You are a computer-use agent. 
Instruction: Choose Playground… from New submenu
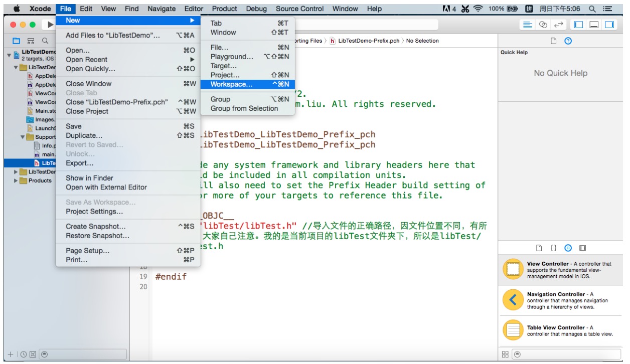[248, 57]
